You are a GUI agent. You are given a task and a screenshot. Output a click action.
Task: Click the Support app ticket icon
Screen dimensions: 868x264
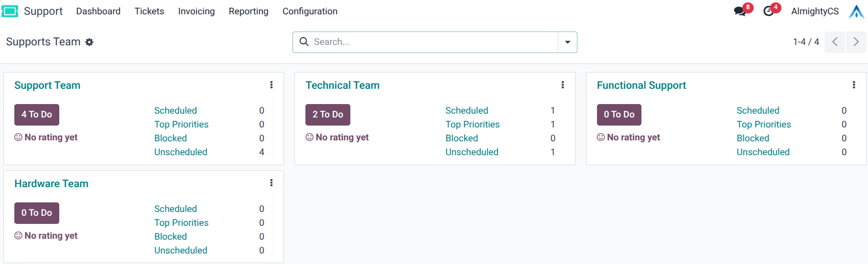click(x=10, y=11)
